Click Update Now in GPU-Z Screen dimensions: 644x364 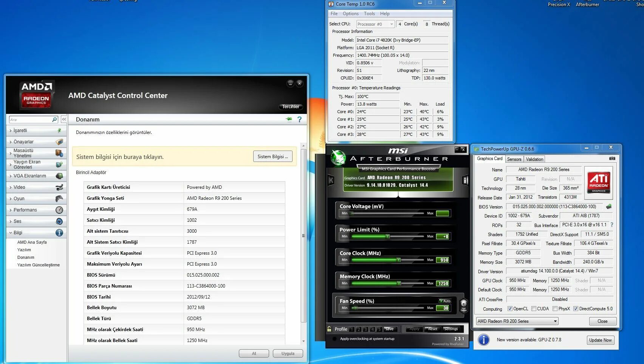coord(600,340)
